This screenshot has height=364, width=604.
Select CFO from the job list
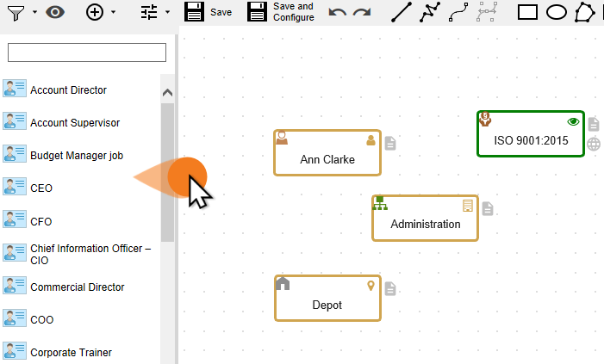41,221
